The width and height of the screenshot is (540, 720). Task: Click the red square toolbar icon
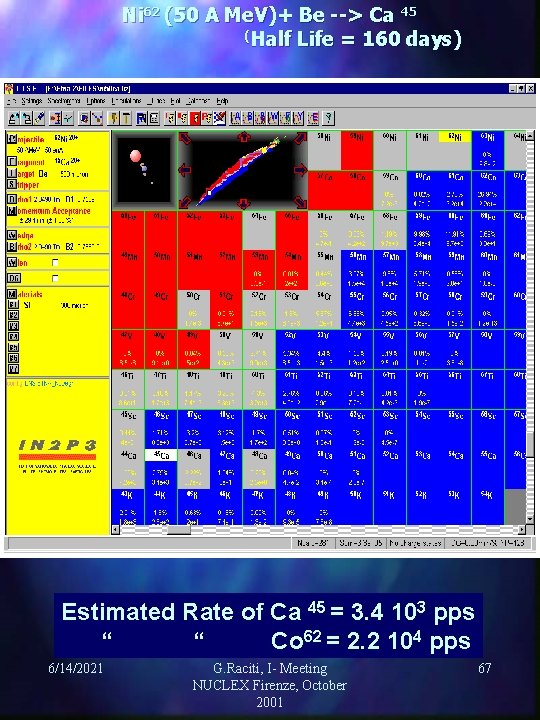pyautogui.click(x=194, y=118)
